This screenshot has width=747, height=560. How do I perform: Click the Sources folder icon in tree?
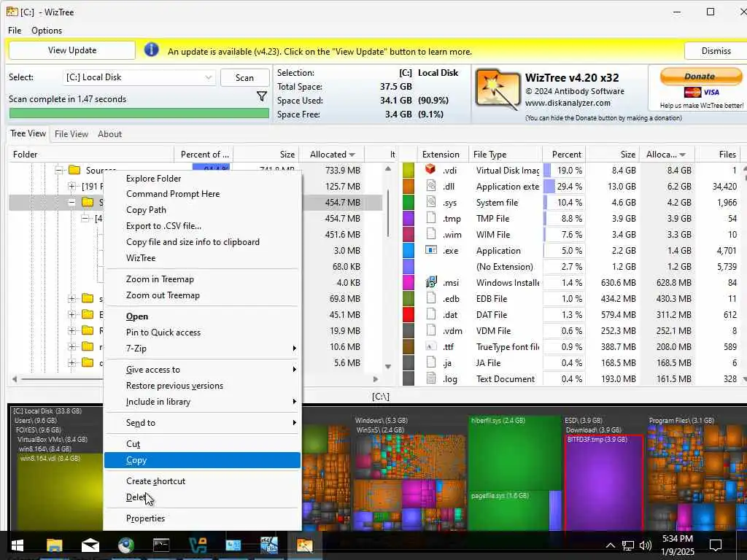coord(74,170)
